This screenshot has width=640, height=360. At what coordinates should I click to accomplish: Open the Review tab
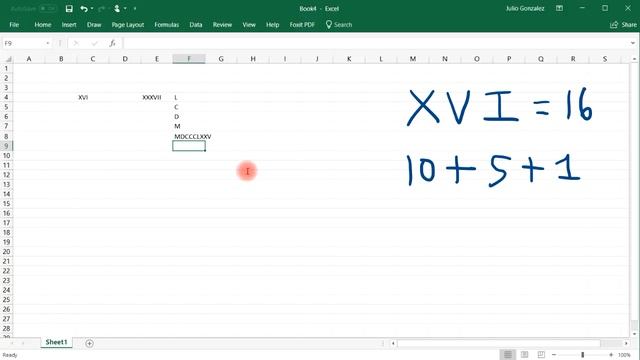[x=222, y=24]
